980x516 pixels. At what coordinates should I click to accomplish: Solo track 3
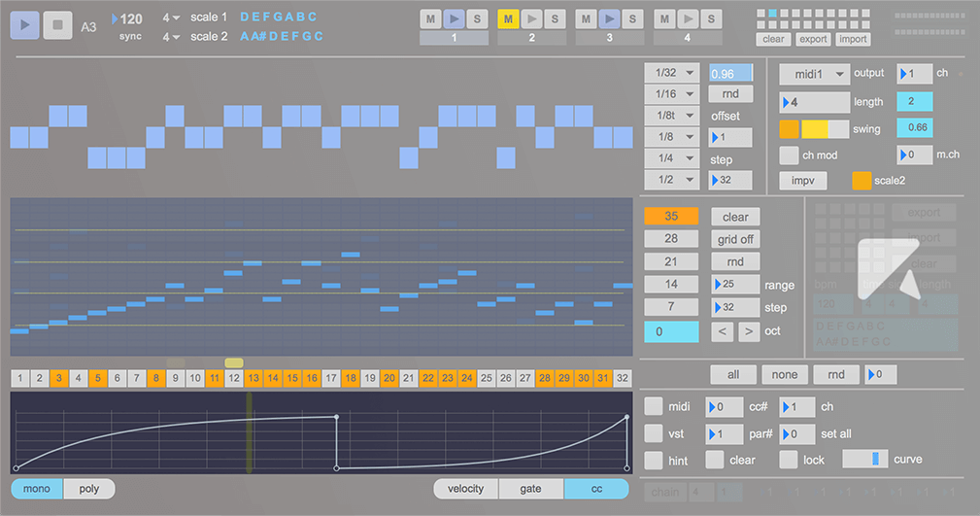pyautogui.click(x=632, y=19)
